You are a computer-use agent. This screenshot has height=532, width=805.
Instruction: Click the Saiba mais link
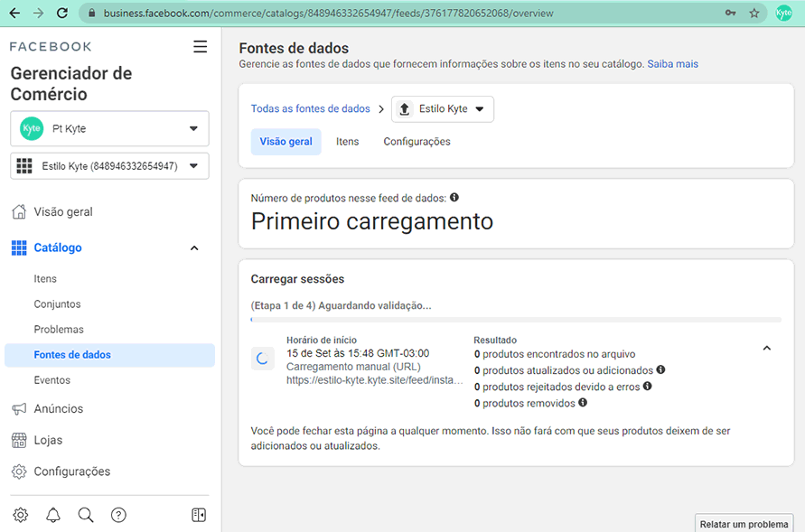point(672,64)
